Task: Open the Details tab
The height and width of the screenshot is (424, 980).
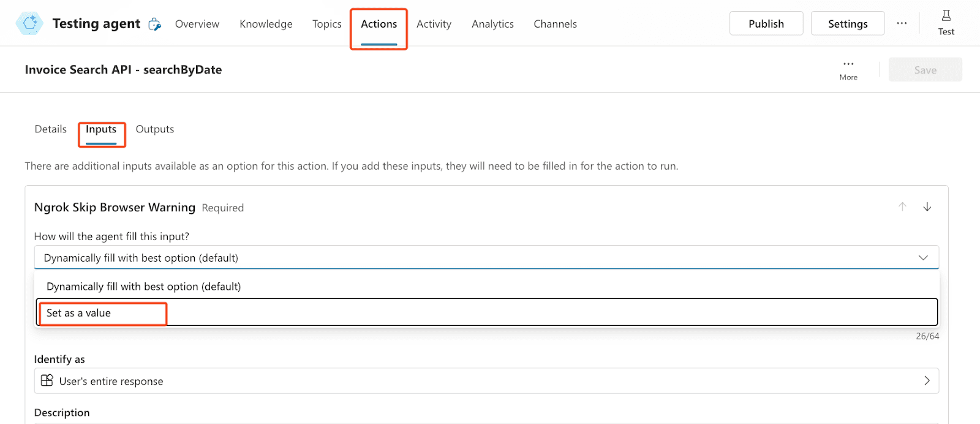Action: [x=51, y=129]
